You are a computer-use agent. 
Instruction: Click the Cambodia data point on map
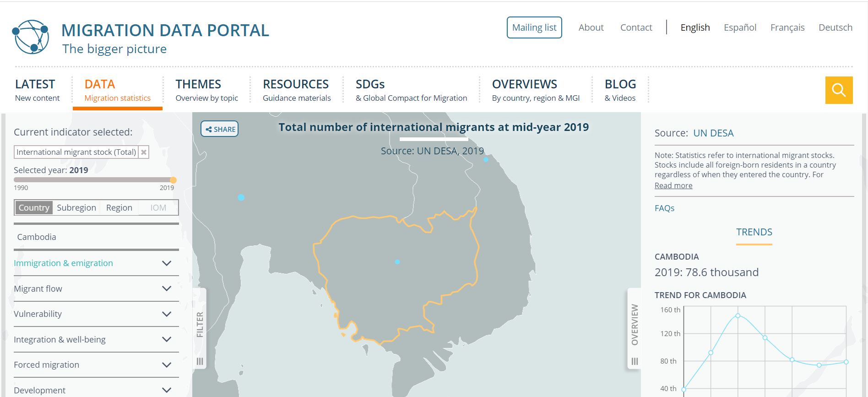pos(397,262)
